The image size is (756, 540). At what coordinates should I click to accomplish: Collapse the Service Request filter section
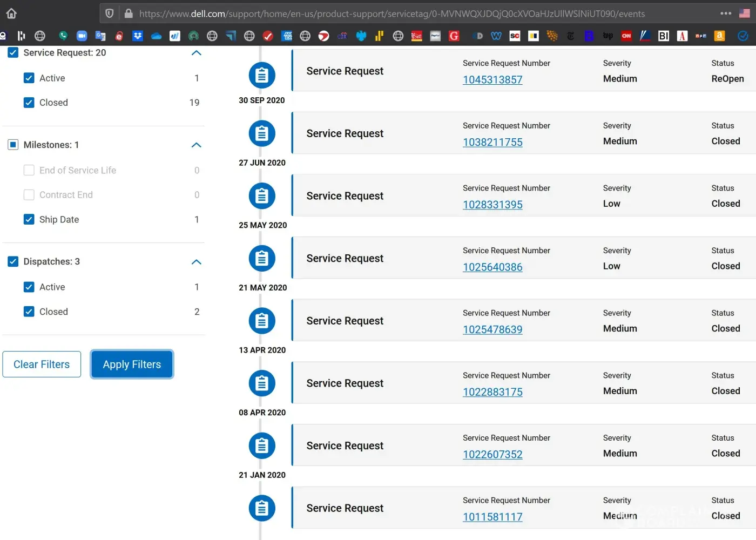click(x=197, y=53)
